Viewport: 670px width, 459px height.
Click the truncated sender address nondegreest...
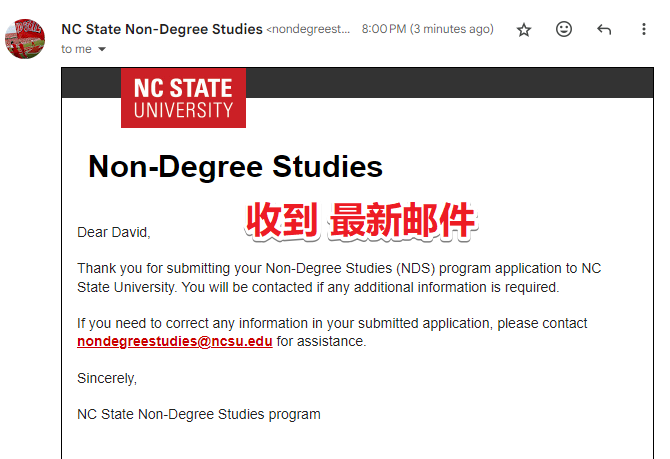coord(308,29)
